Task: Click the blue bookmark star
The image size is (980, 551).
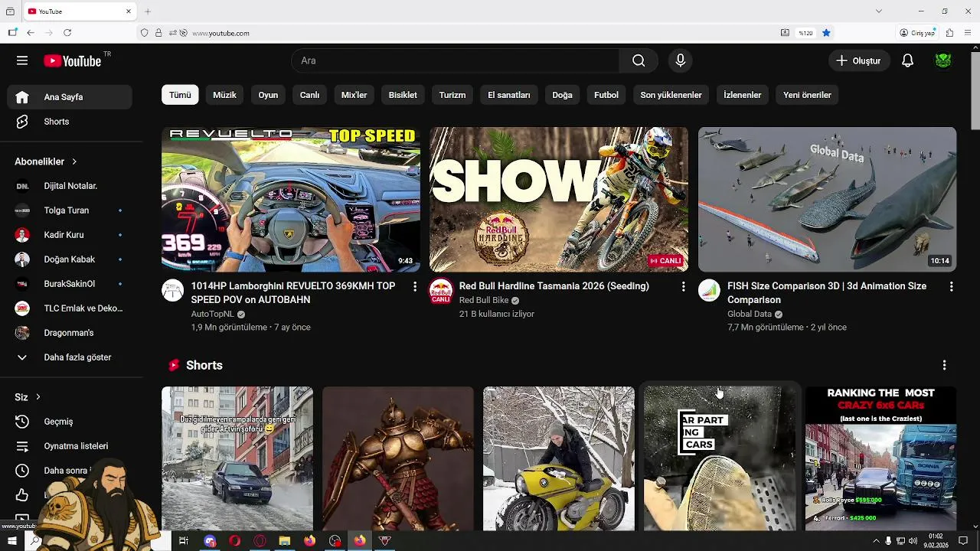Action: (x=826, y=33)
